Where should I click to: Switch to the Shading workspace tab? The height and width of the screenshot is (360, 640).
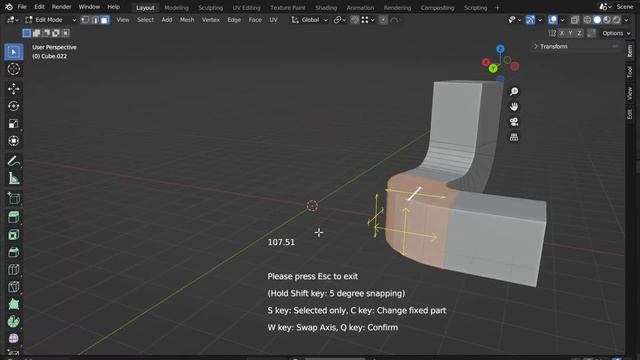coord(326,7)
